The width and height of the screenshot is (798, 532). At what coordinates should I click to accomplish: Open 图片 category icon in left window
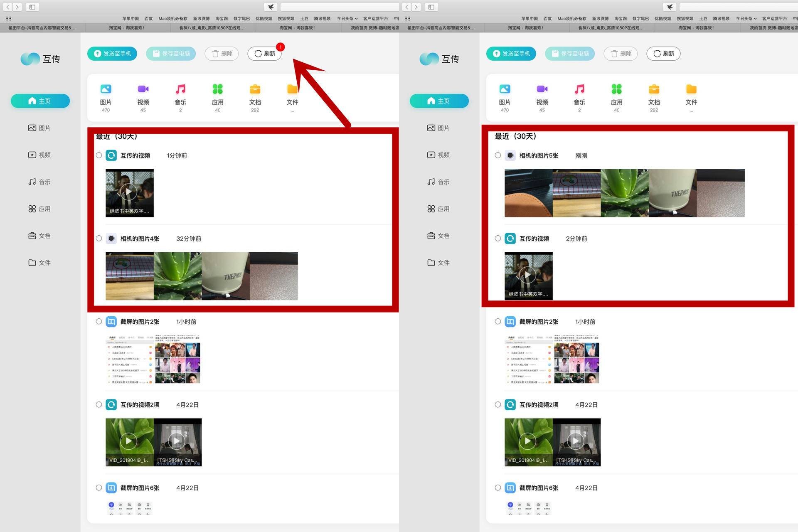[106, 89]
